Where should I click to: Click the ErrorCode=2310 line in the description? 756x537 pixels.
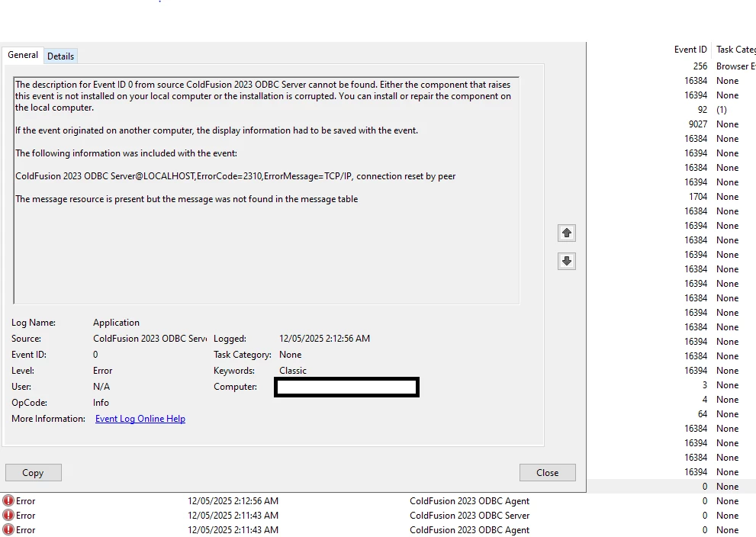pyautogui.click(x=235, y=176)
